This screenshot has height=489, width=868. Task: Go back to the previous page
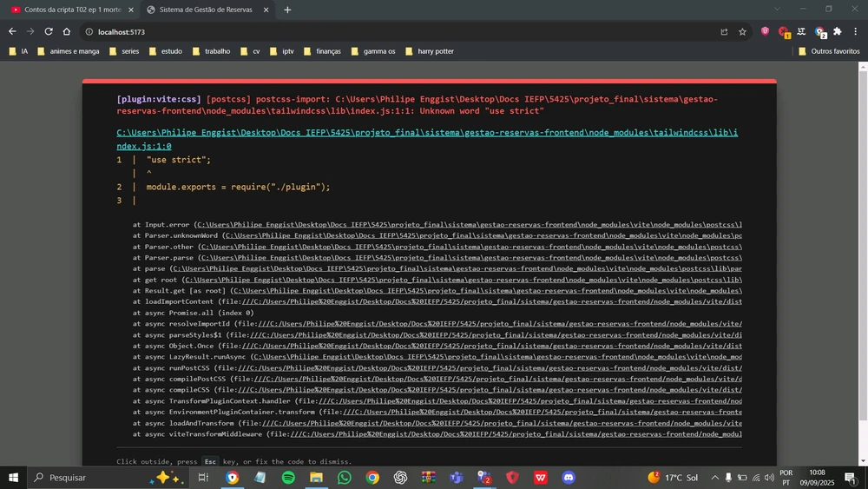click(x=12, y=31)
